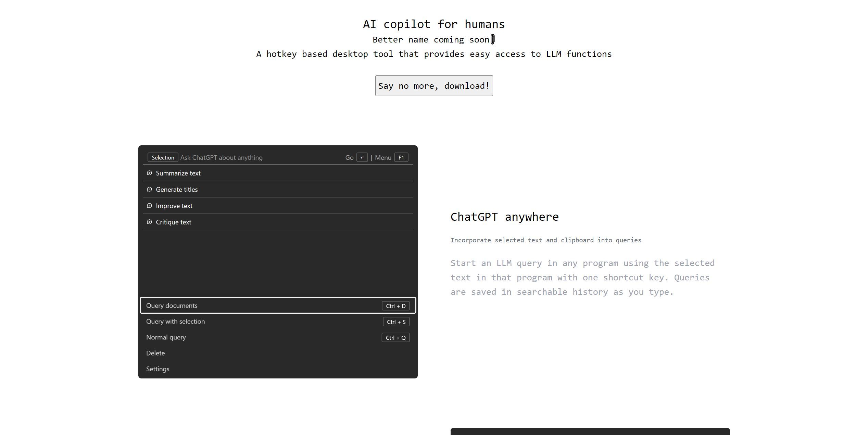Click the Ctrl + Q shortcut badge

pyautogui.click(x=395, y=338)
